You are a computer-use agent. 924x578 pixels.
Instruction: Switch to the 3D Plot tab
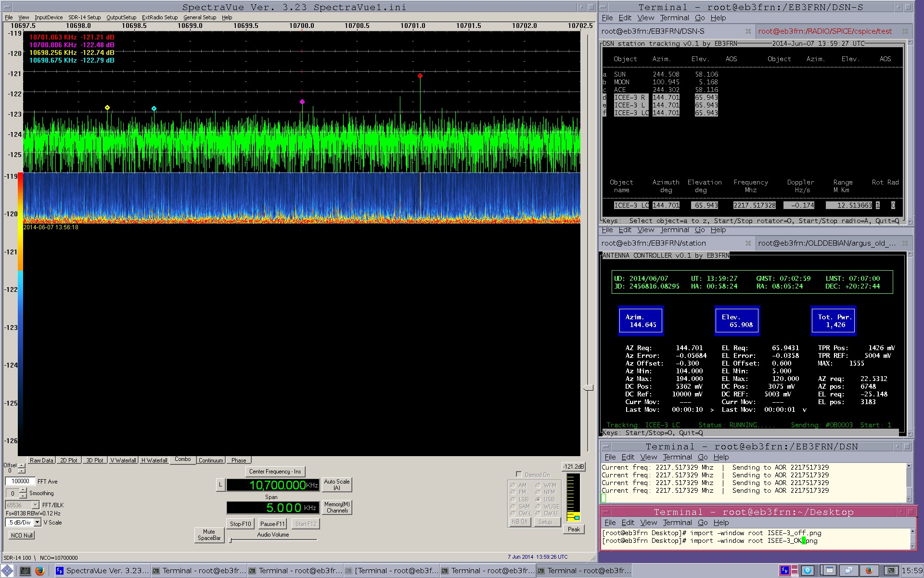tap(94, 460)
